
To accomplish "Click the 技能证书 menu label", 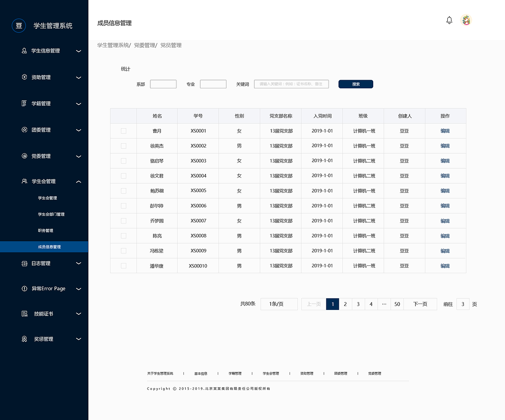I will pos(43,314).
